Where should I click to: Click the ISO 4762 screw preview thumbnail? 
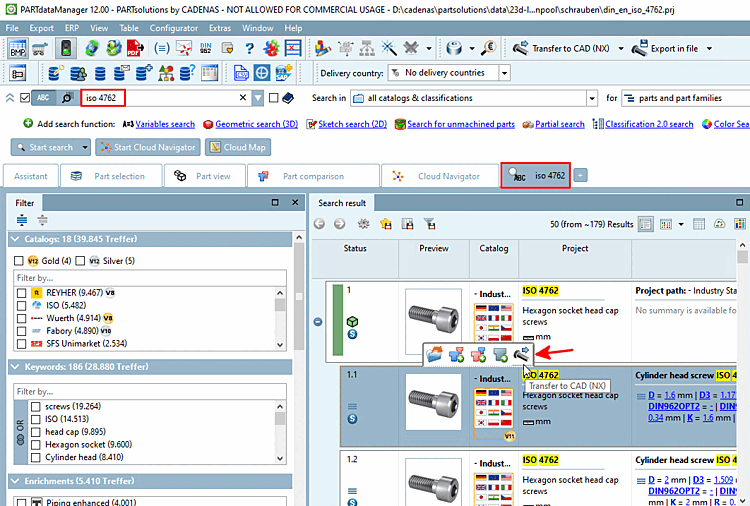435,312
